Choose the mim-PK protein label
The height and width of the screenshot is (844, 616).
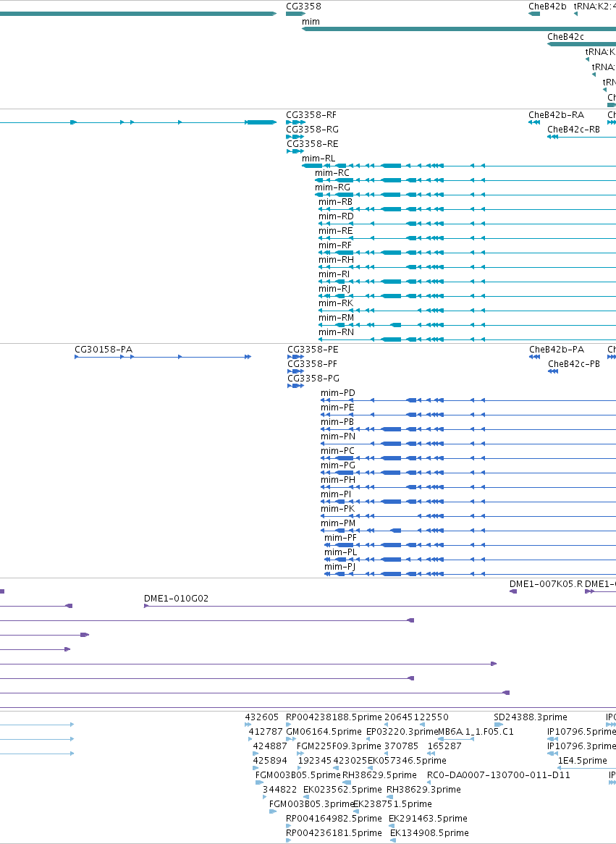pyautogui.click(x=337, y=509)
